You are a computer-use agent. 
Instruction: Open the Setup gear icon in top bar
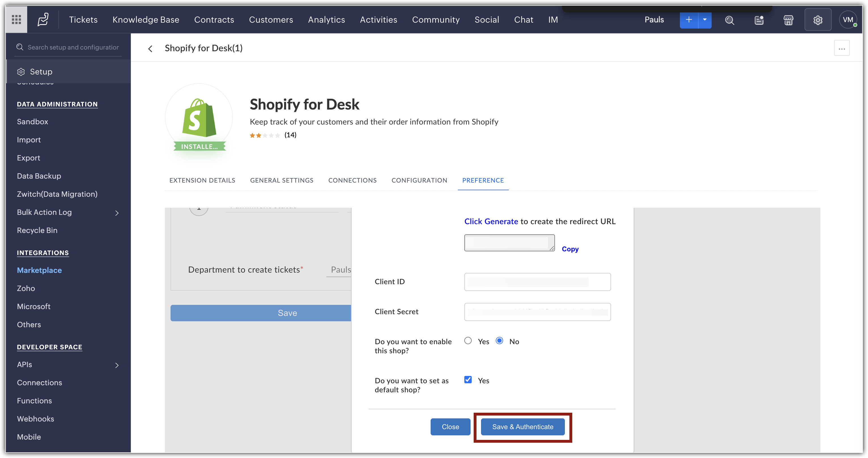click(818, 20)
